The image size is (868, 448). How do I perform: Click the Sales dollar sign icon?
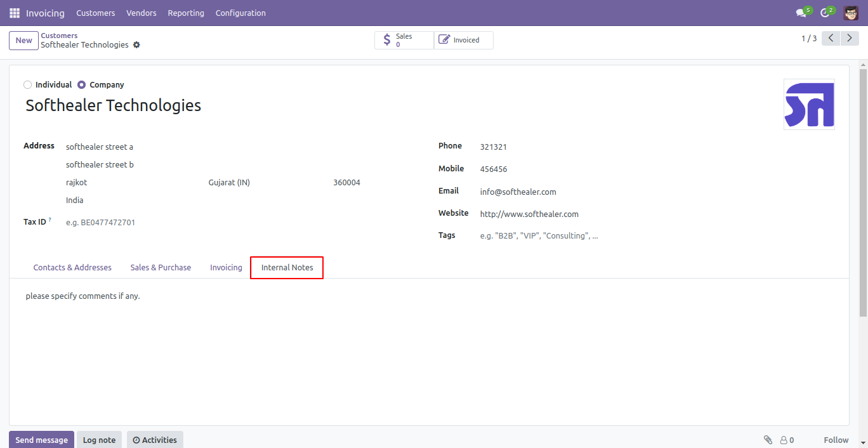[x=387, y=40]
